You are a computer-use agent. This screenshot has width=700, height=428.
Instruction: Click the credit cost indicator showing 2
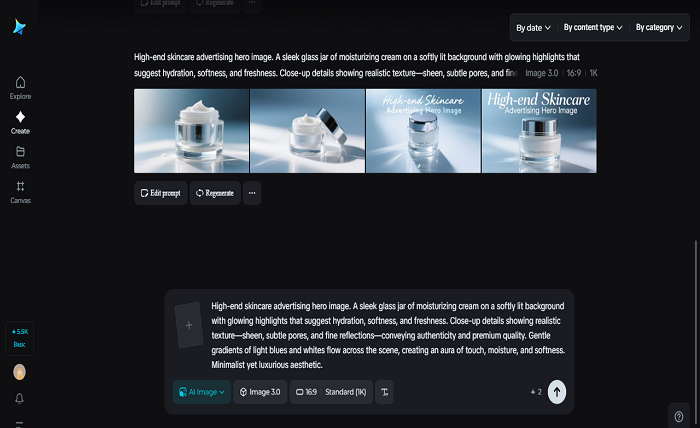pos(536,392)
